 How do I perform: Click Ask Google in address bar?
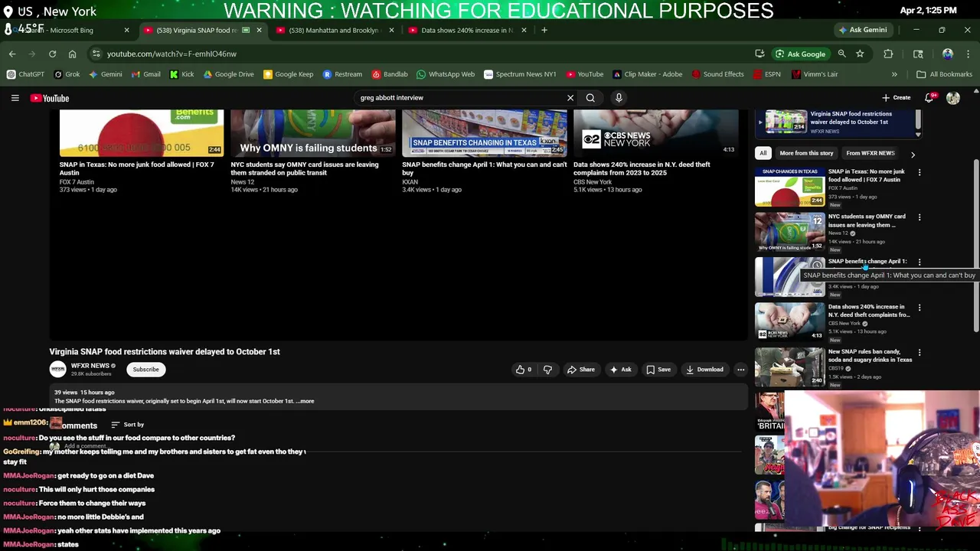[x=800, y=54]
